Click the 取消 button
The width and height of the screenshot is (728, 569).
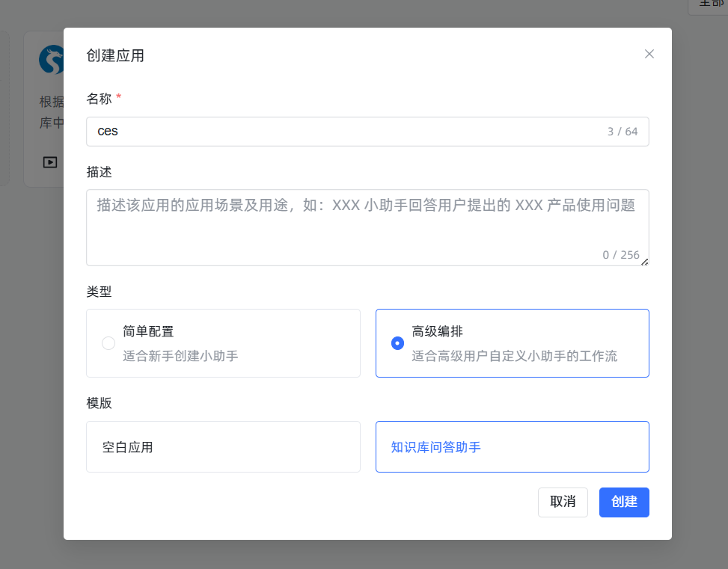563,502
